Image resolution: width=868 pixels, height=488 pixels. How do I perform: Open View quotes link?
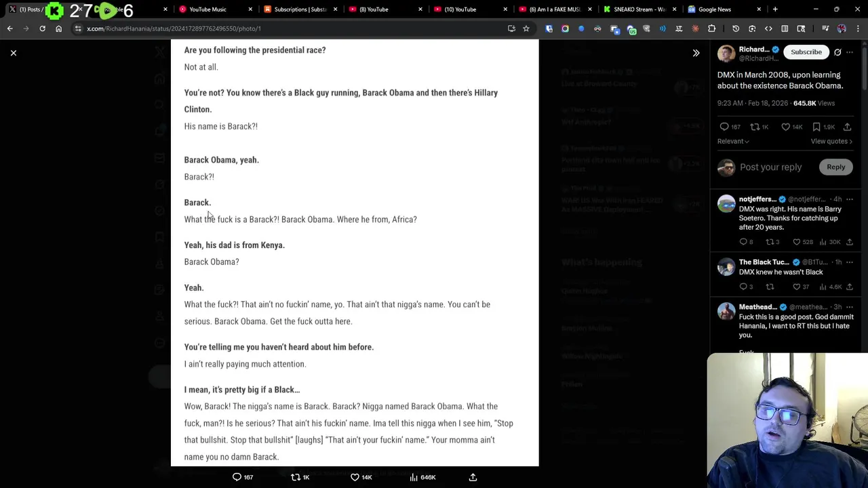(x=831, y=141)
